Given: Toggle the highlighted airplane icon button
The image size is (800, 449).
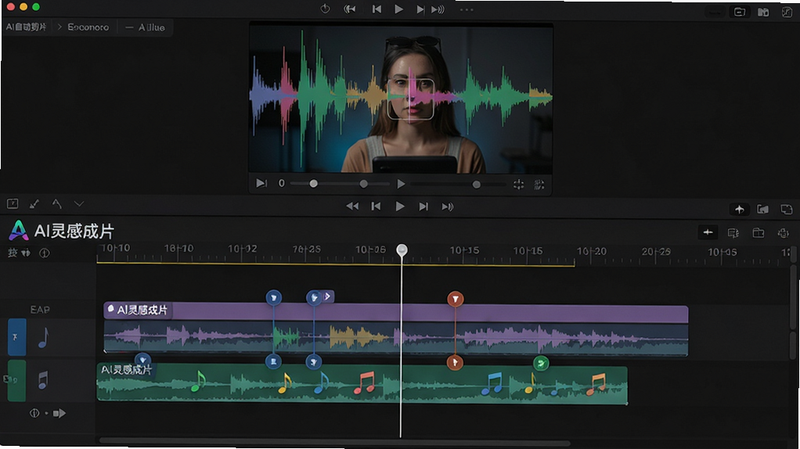Looking at the screenshot, I should pyautogui.click(x=739, y=209).
